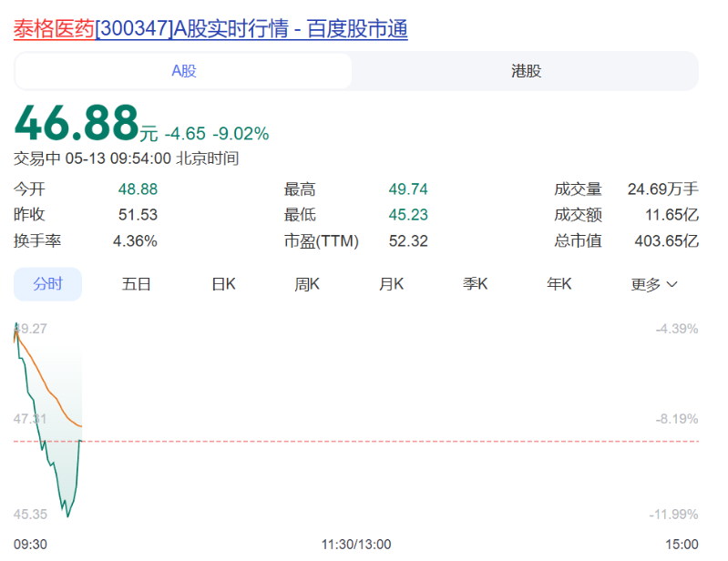
Task: Click the 最低 value 45.23
Action: pyautogui.click(x=408, y=215)
